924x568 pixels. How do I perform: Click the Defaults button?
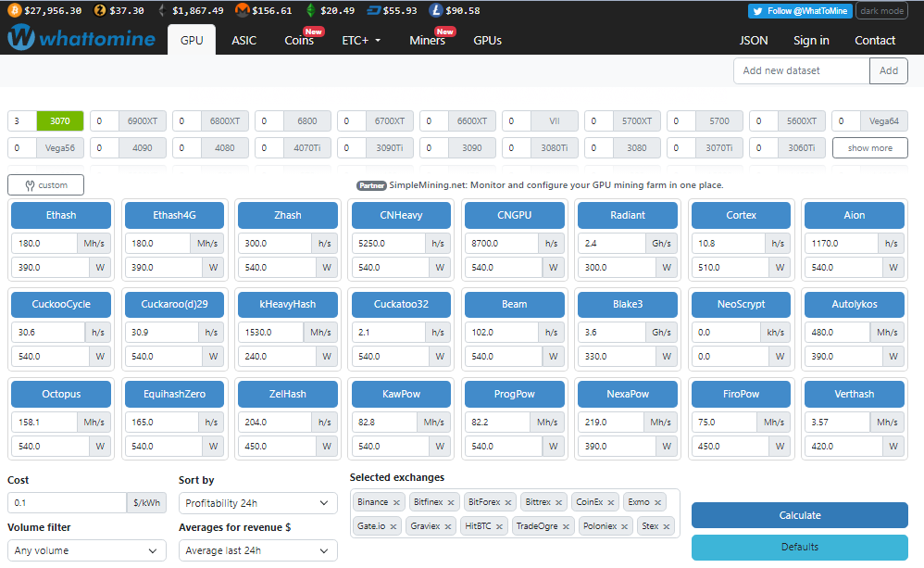[x=800, y=548]
